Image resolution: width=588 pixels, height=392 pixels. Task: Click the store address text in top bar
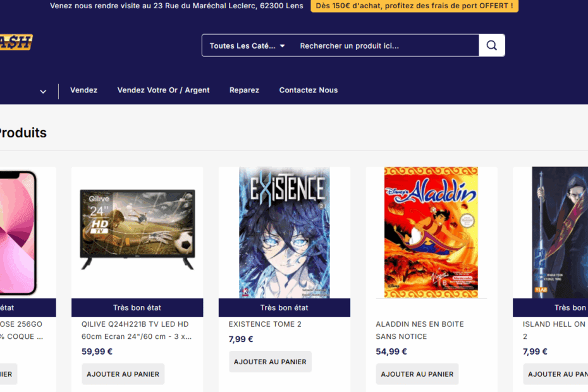point(176,6)
